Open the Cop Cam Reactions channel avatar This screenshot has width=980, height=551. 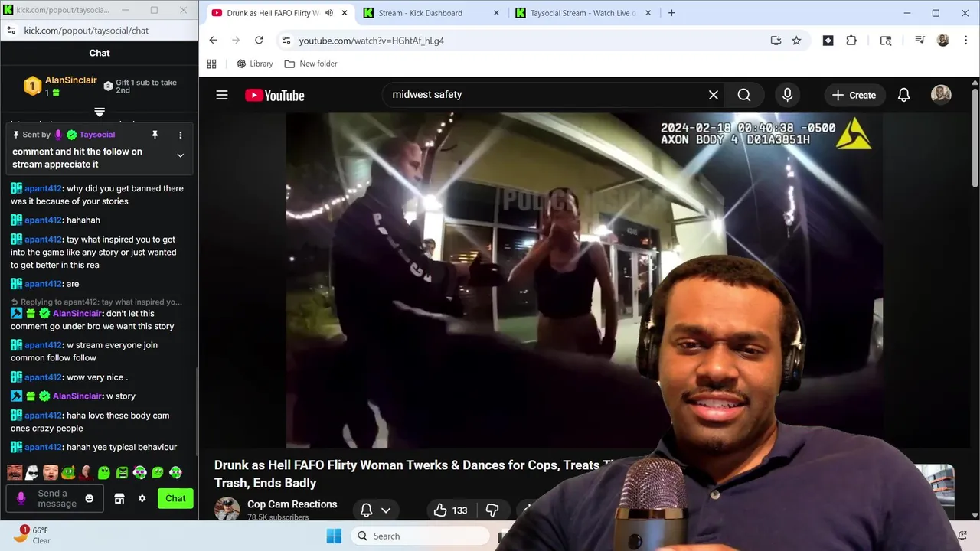227,509
